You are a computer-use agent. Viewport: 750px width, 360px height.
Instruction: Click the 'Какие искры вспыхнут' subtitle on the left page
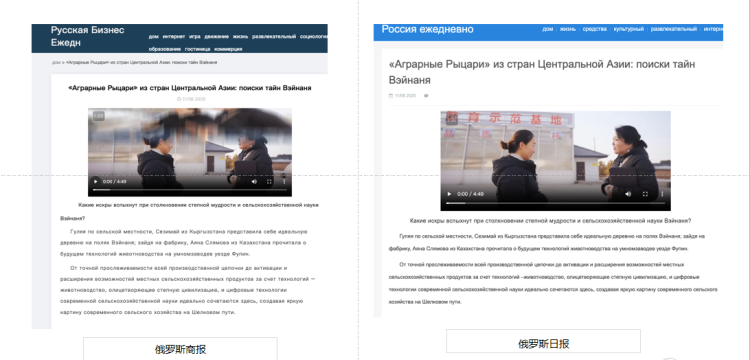(189, 212)
